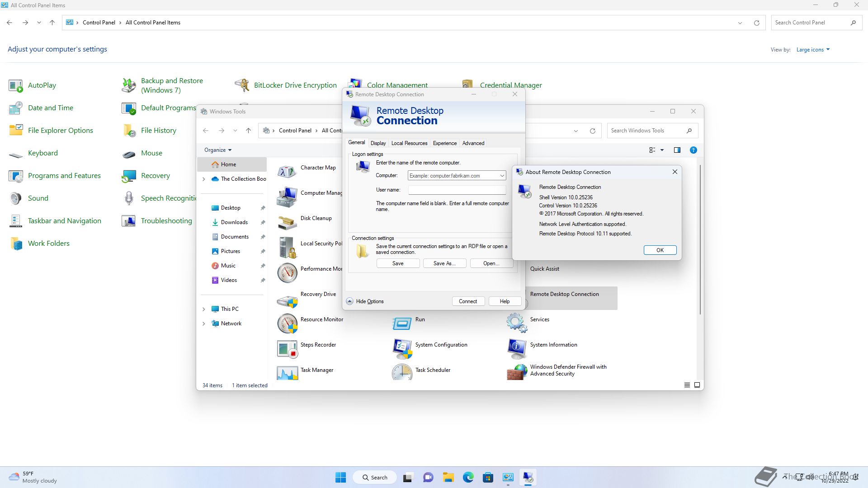Screen dimensions: 868x488
Task: Open Windows Defender Firewall with Advanced Security
Action: click(517, 373)
